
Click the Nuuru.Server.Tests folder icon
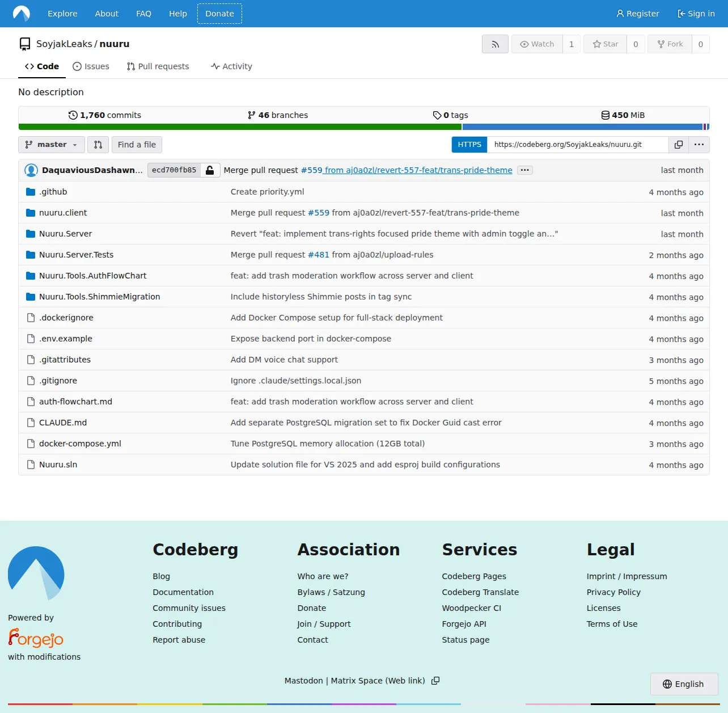(x=31, y=255)
